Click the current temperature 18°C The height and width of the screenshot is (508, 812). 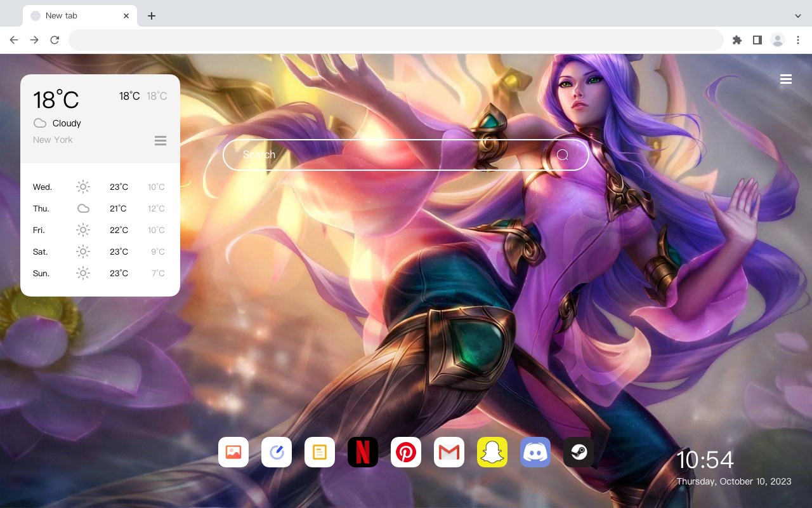[x=56, y=100]
